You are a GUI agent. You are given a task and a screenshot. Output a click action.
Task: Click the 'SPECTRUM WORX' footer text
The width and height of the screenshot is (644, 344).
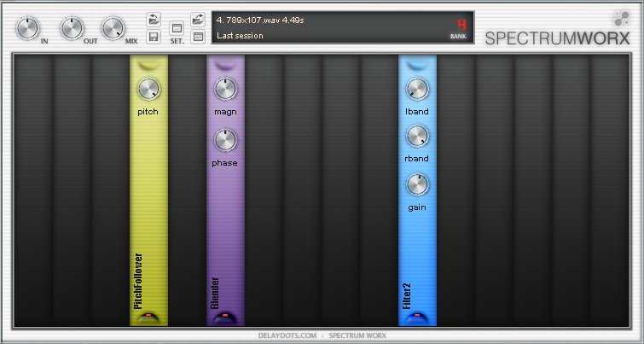(357, 335)
